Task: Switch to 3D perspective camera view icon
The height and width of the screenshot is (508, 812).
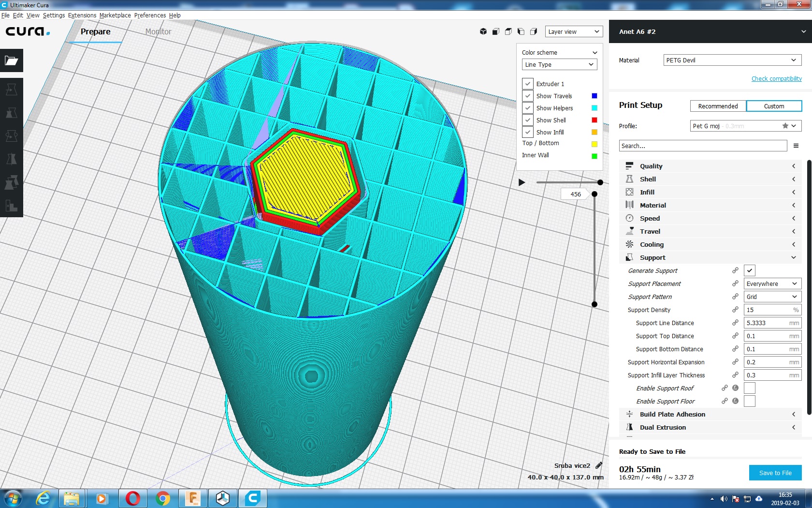Action: click(x=483, y=31)
